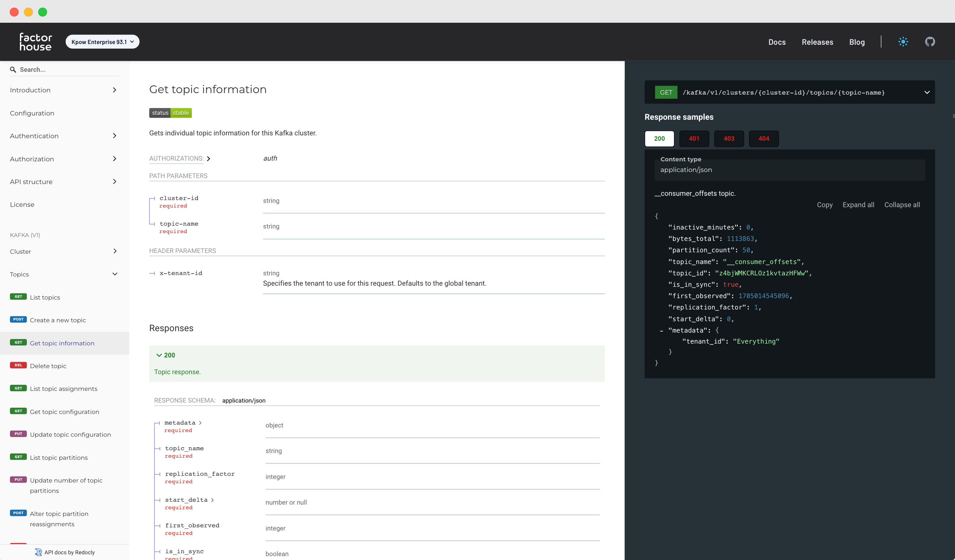Open the Releases menu item
955x560 pixels.
(x=817, y=42)
